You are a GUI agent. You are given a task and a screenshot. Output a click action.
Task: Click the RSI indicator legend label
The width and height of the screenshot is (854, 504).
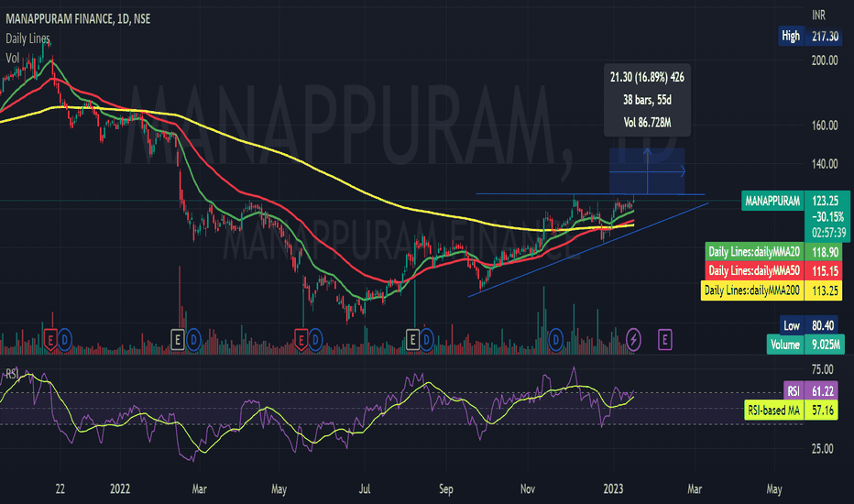12,374
